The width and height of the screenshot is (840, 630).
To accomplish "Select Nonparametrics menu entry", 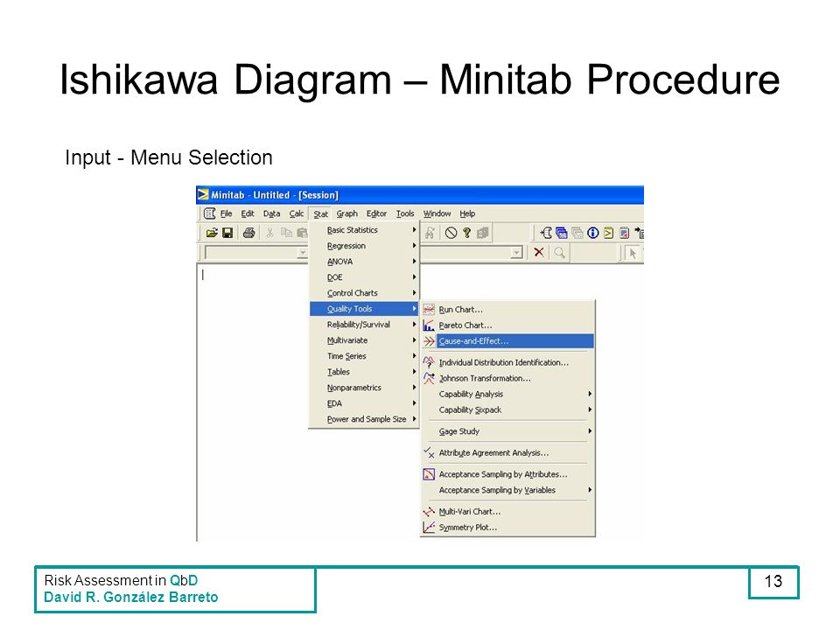I will pos(364,388).
